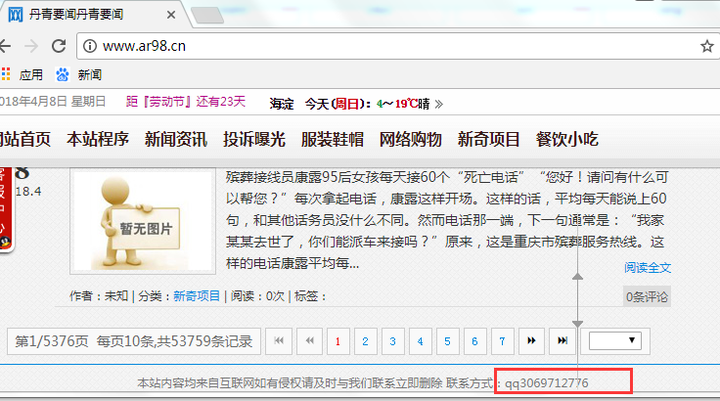Open the 网络购物 menu item
Viewport: 720px width, 401px height.
[x=411, y=139]
